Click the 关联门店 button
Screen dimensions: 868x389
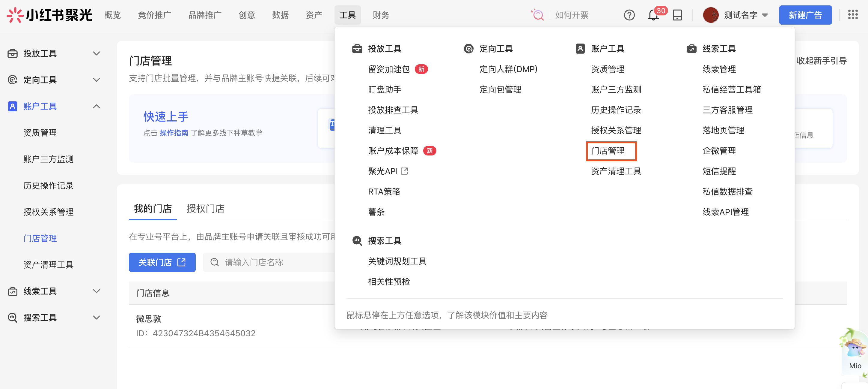(162, 262)
